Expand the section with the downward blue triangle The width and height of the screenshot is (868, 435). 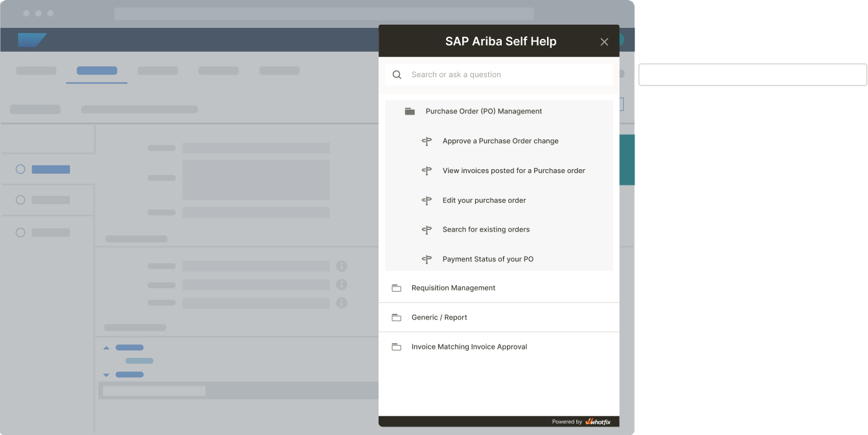pos(107,374)
